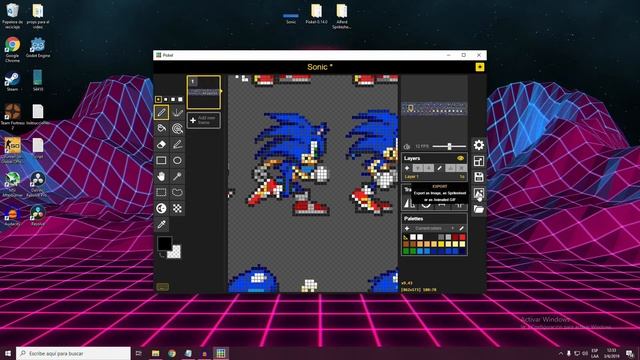Select the Lasso selection tool
The height and width of the screenshot is (360, 640).
point(177,192)
